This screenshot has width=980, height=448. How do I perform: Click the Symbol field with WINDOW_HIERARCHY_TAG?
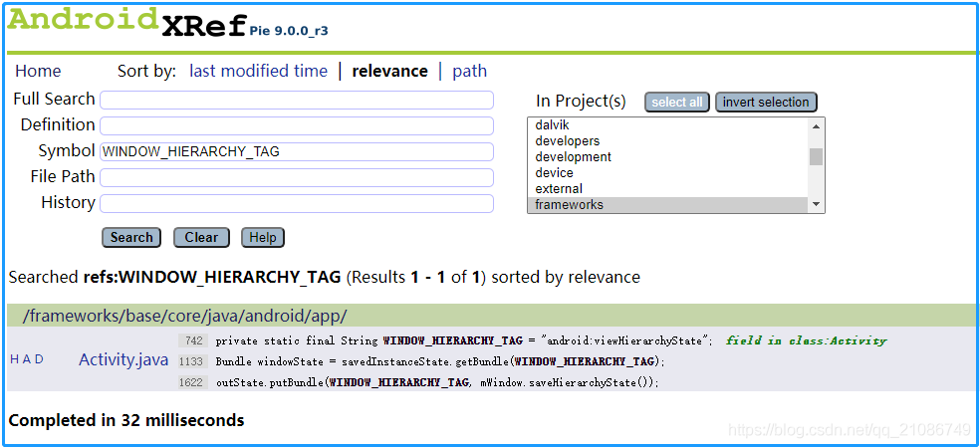[x=297, y=152]
